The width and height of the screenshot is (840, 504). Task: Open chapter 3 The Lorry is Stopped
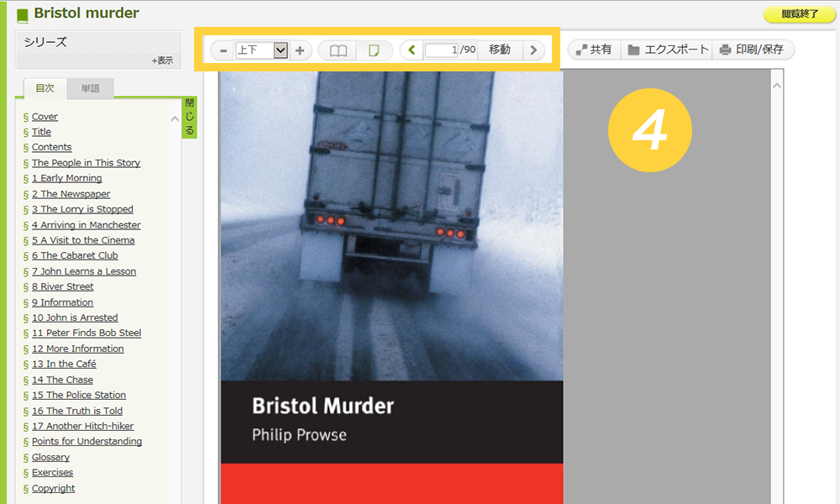[82, 209]
